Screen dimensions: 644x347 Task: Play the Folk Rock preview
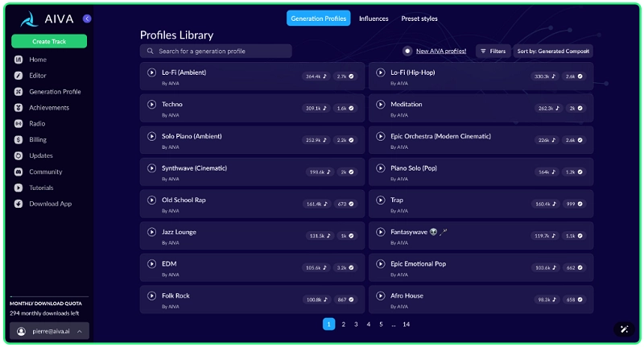(151, 295)
